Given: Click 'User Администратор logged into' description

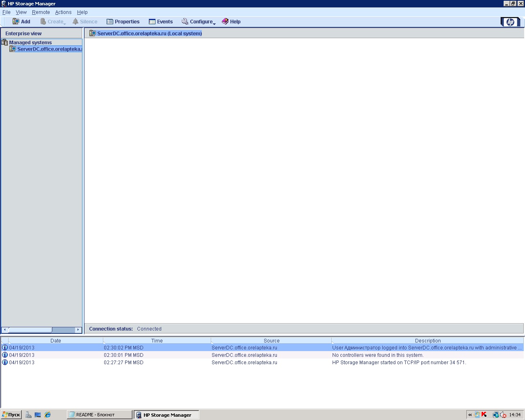Looking at the screenshot, I should click(427, 348).
